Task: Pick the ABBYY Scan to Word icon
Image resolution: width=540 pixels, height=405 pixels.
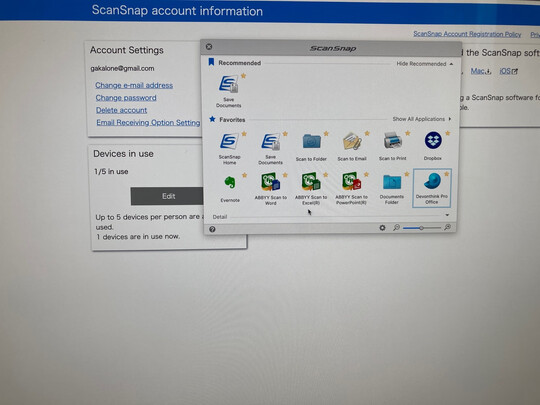Action: tap(270, 182)
